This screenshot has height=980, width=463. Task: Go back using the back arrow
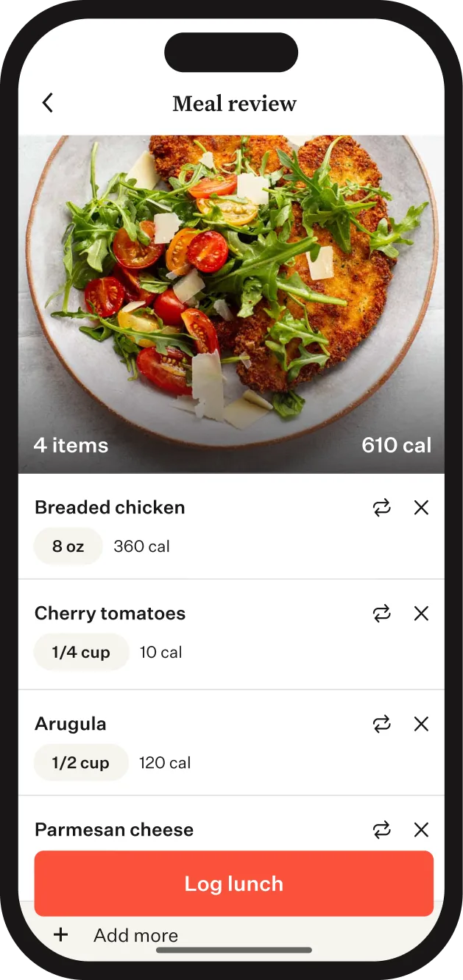(x=48, y=103)
